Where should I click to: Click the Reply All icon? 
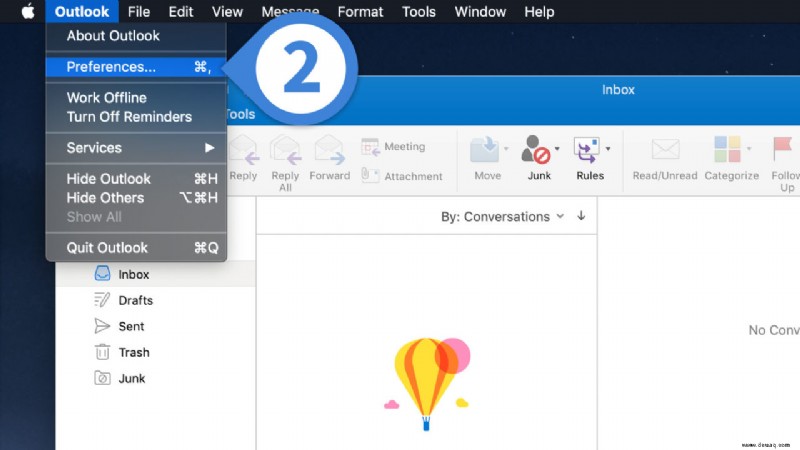pos(285,151)
